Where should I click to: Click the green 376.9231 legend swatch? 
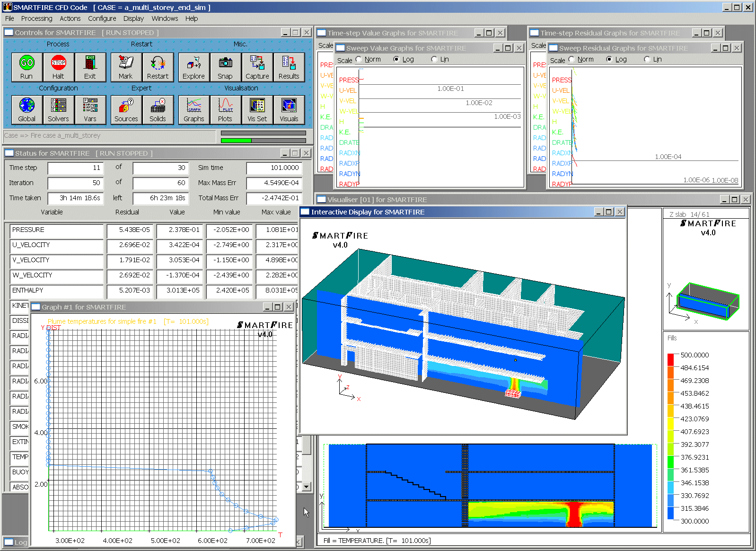(670, 462)
